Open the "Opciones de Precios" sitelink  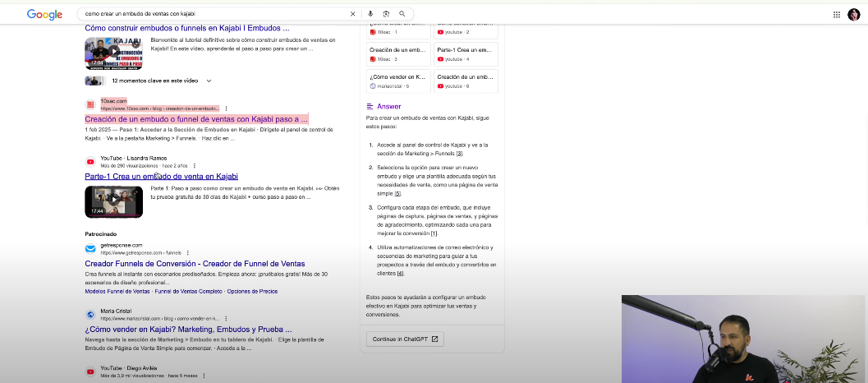(251, 292)
